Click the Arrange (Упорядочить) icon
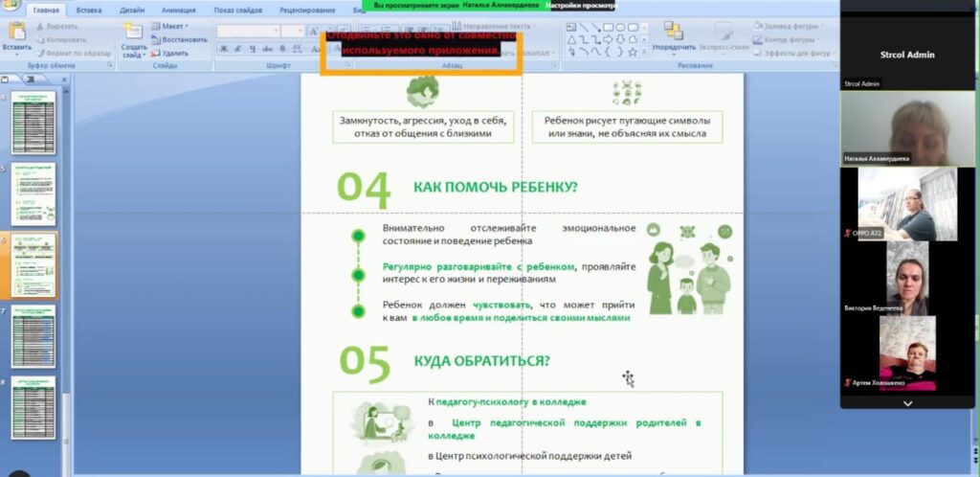 coord(673,33)
